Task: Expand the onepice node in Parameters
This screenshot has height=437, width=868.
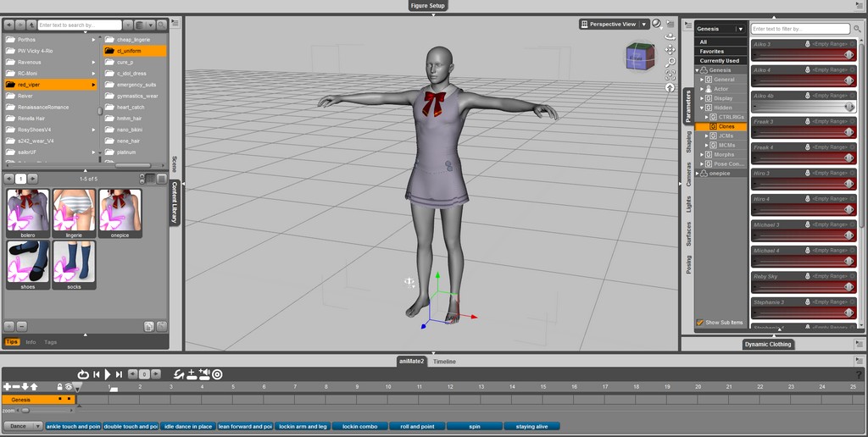Action: pos(698,174)
